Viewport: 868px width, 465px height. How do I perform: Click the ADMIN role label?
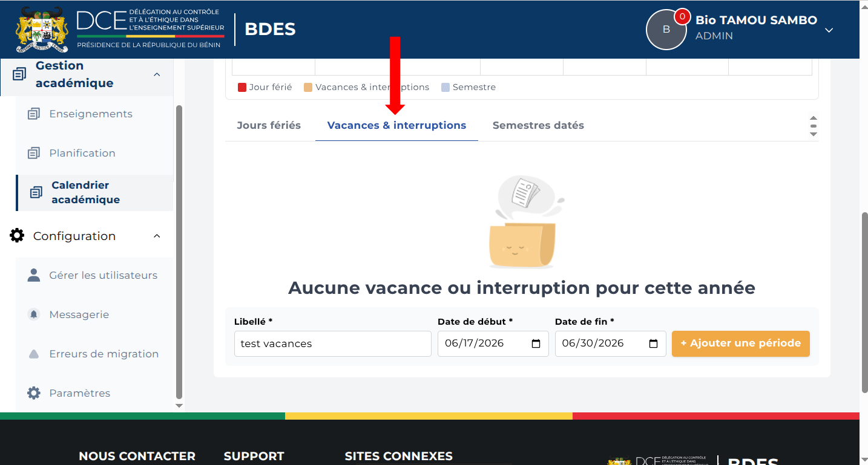coord(714,36)
